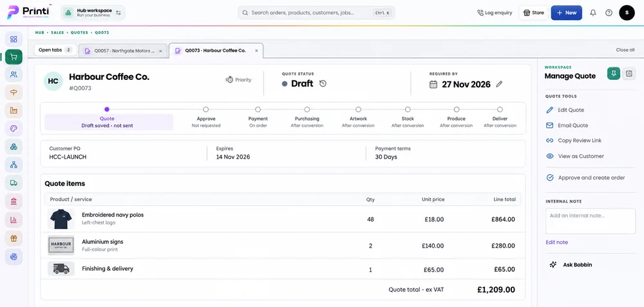Click the quote total '£1,209.00'
The image size is (644, 307).
(496, 290)
